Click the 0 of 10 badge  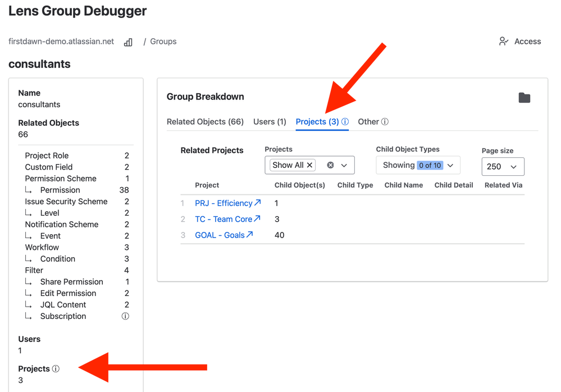(x=430, y=165)
